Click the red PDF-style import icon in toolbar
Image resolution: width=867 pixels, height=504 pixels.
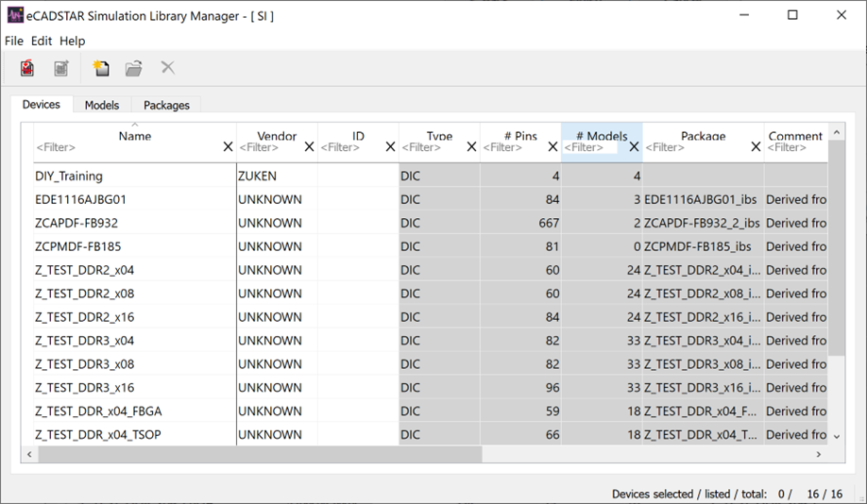[x=27, y=68]
